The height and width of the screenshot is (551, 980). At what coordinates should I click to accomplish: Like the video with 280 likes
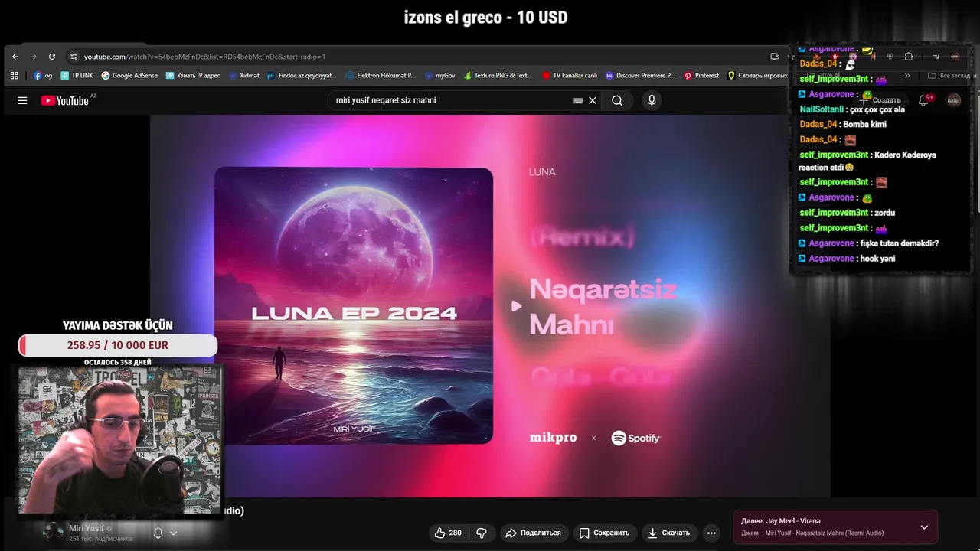coord(448,533)
